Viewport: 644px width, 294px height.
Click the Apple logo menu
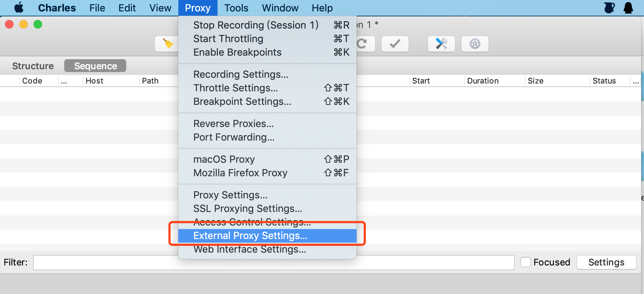point(19,8)
